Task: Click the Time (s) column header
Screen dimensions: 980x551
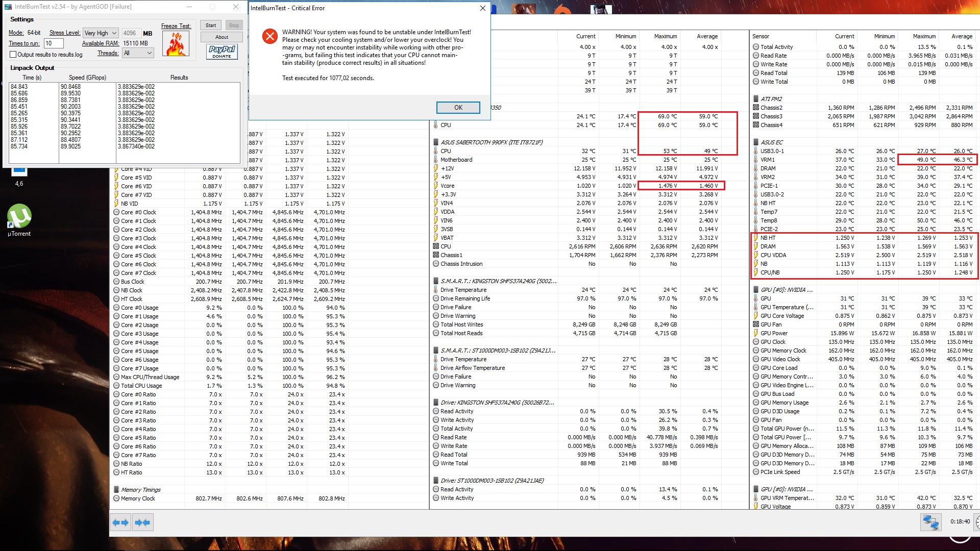Action: (32, 78)
